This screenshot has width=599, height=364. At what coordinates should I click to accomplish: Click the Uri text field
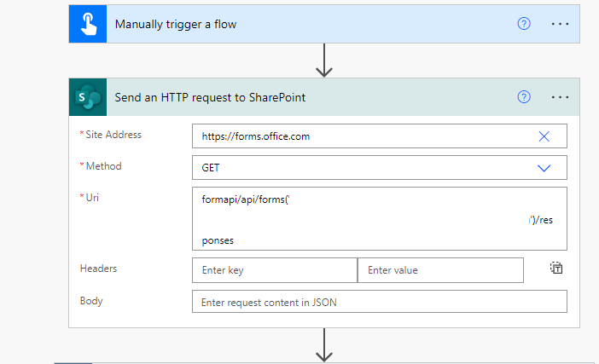click(x=379, y=219)
